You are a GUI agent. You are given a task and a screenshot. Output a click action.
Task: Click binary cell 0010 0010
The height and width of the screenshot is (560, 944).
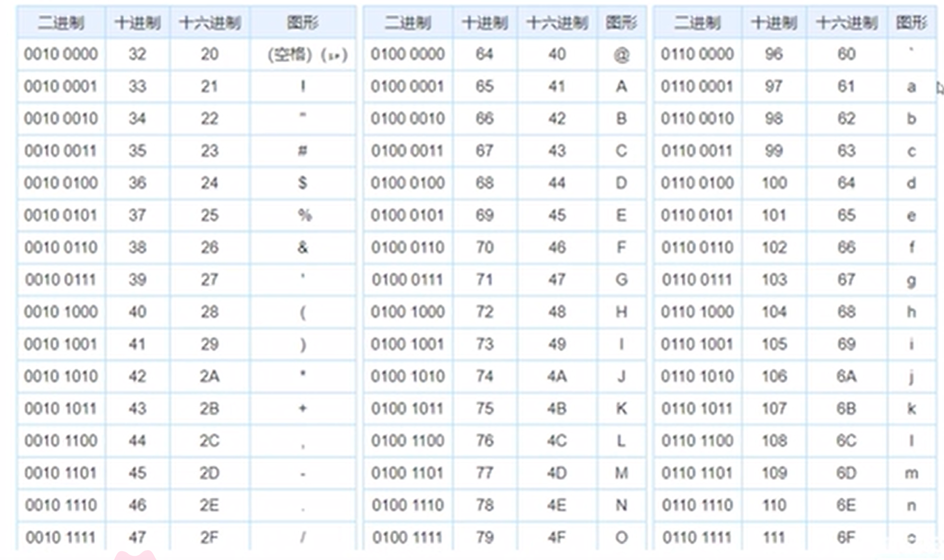coord(61,118)
